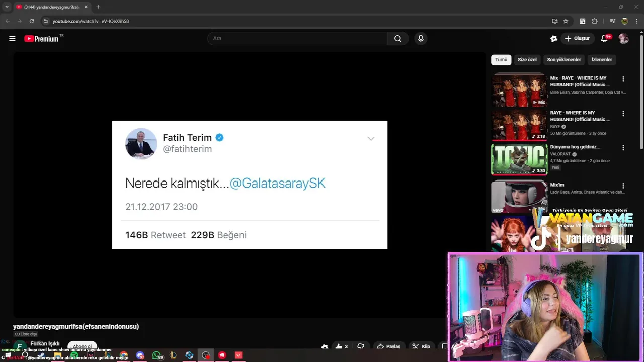This screenshot has width=644, height=362.
Task: Open VALORANT channel link in sidebar
Action: [x=560, y=154]
